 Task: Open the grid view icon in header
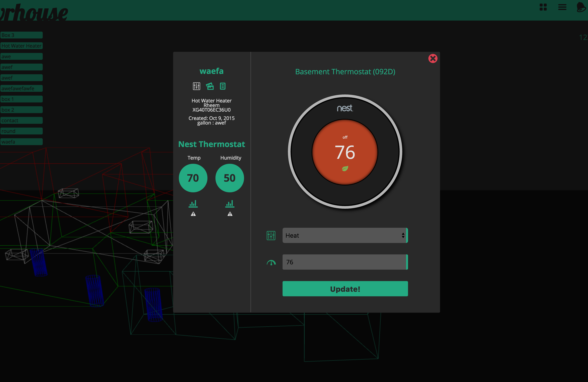543,7
